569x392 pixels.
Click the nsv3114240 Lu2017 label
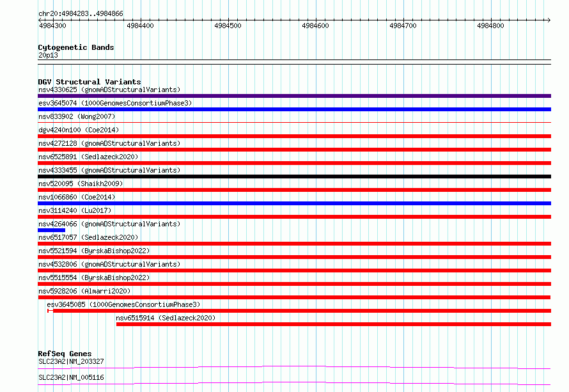(75, 210)
